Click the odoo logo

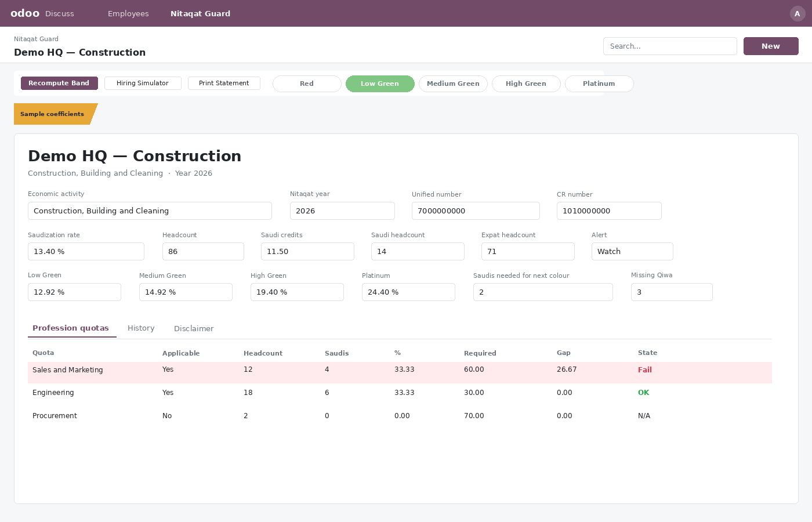25,13
